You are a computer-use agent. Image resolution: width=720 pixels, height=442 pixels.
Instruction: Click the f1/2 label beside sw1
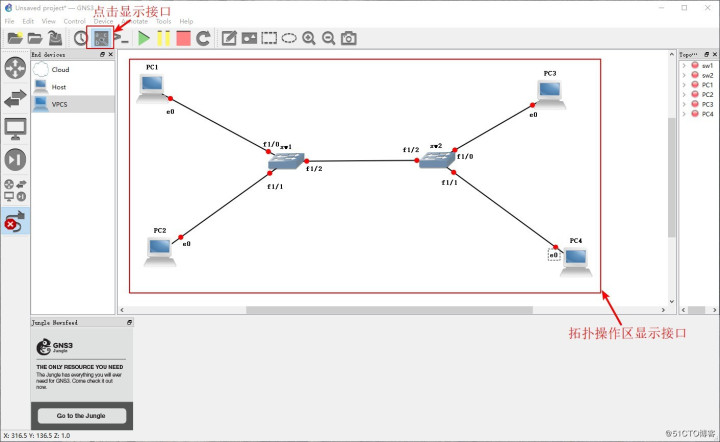[x=314, y=168]
